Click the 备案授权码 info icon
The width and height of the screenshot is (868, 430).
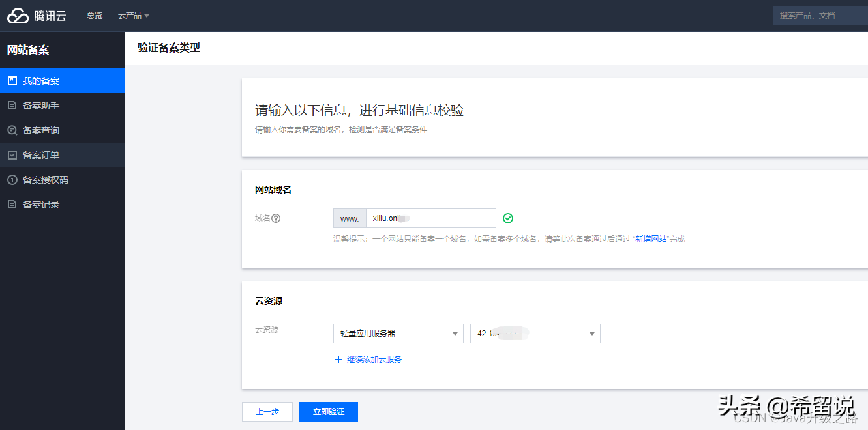12,179
